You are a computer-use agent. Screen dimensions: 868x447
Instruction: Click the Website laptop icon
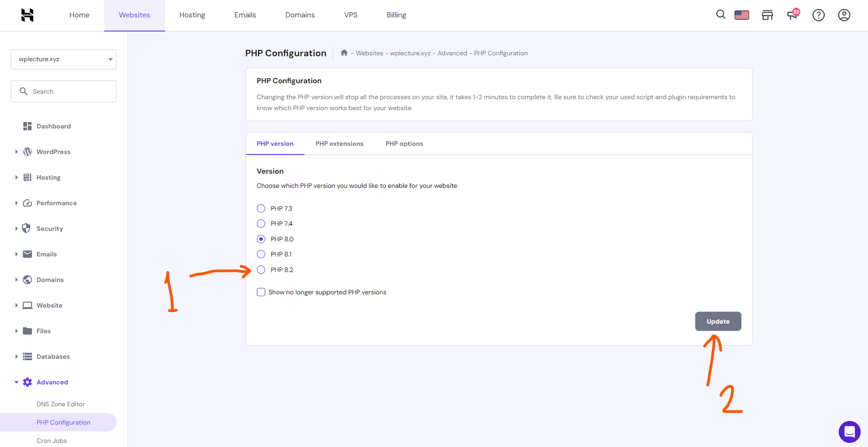[27, 305]
